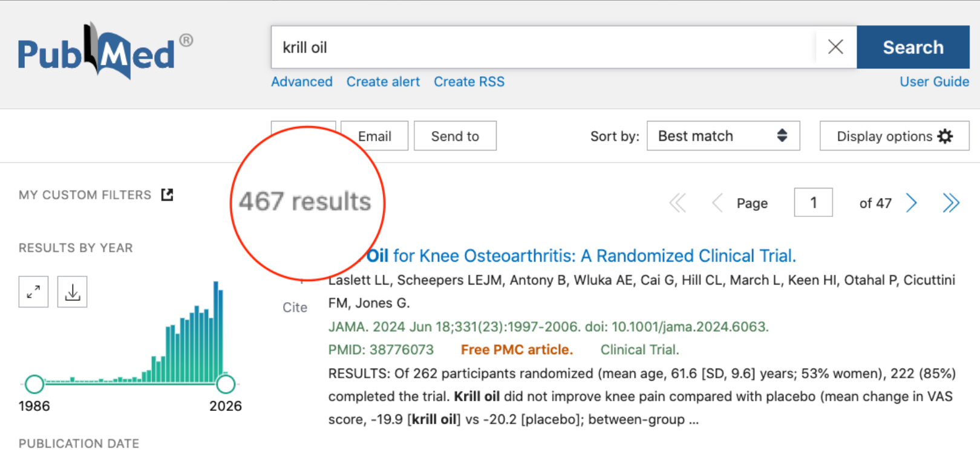This screenshot has width=980, height=452.
Task: Click the Email button
Action: tap(374, 136)
